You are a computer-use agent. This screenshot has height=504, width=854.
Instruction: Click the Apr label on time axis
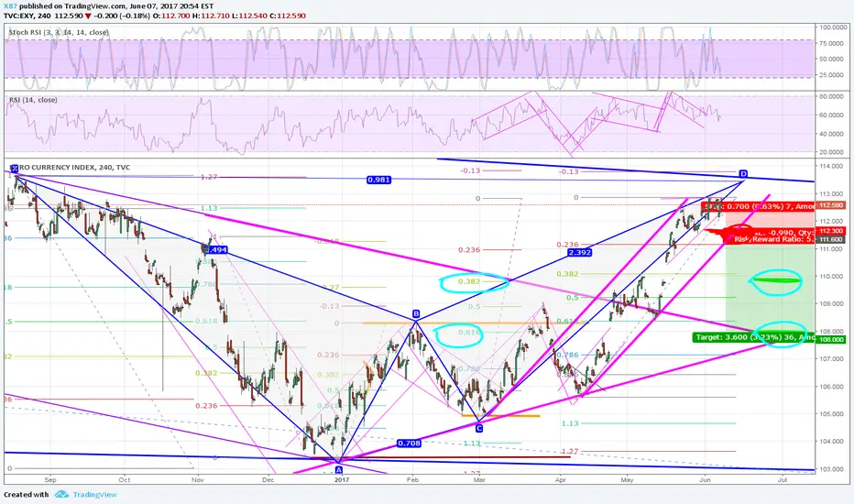[561, 480]
